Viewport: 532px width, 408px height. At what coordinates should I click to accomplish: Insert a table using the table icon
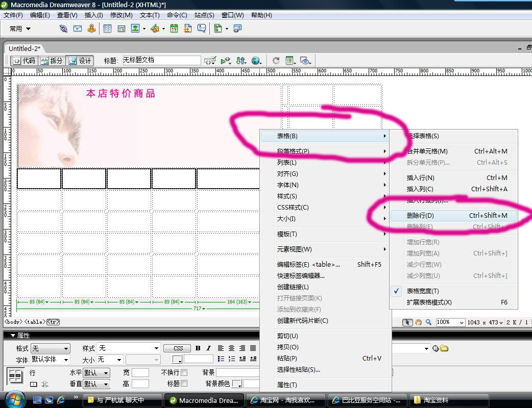(107, 29)
